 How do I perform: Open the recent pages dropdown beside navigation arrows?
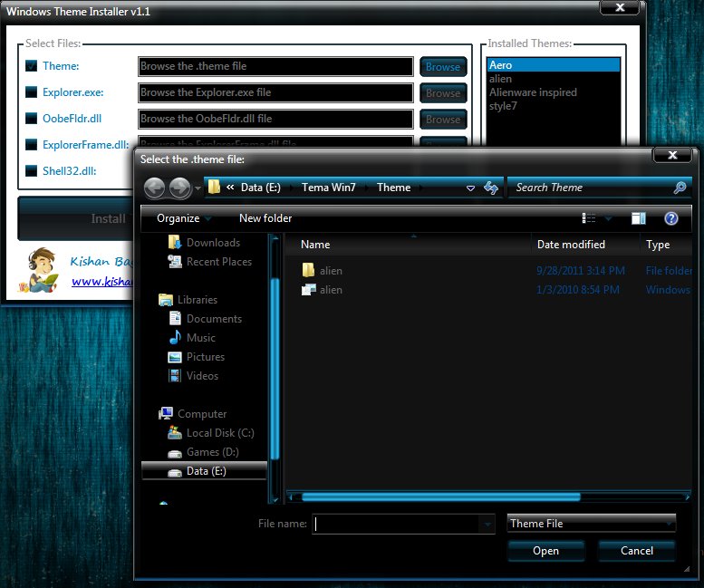point(198,188)
